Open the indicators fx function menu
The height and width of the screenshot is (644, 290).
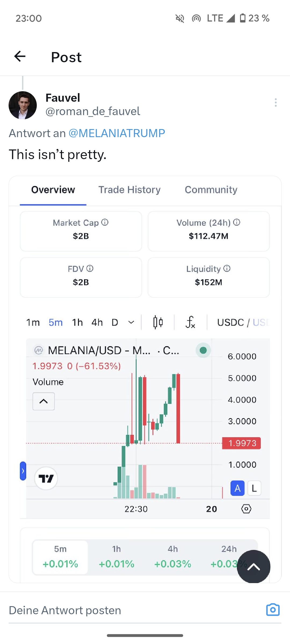190,322
